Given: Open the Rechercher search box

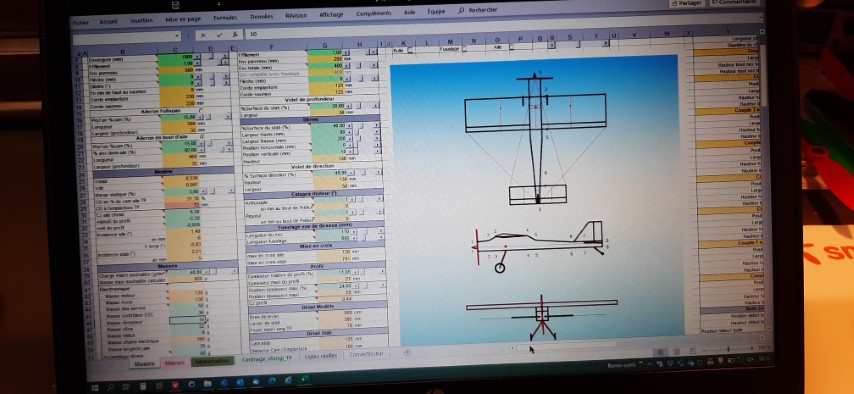Looking at the screenshot, I should [x=478, y=10].
